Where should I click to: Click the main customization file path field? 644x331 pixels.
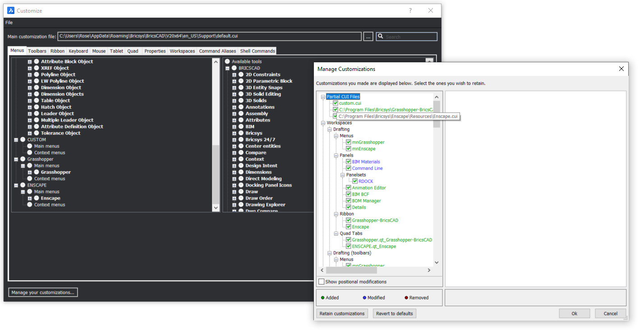point(209,37)
